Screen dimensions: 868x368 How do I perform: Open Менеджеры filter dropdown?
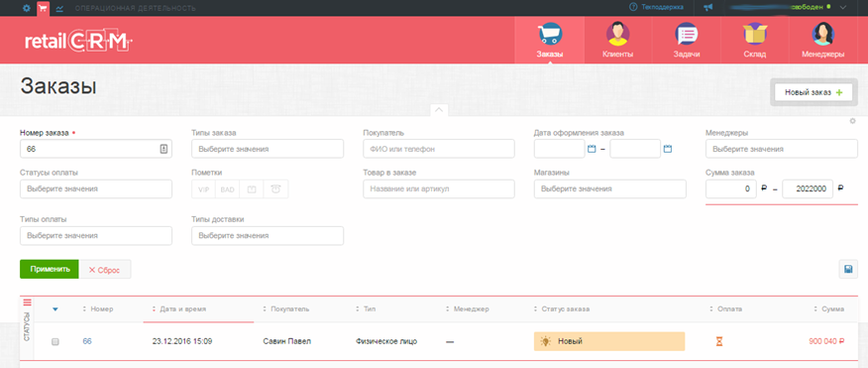pyautogui.click(x=782, y=149)
